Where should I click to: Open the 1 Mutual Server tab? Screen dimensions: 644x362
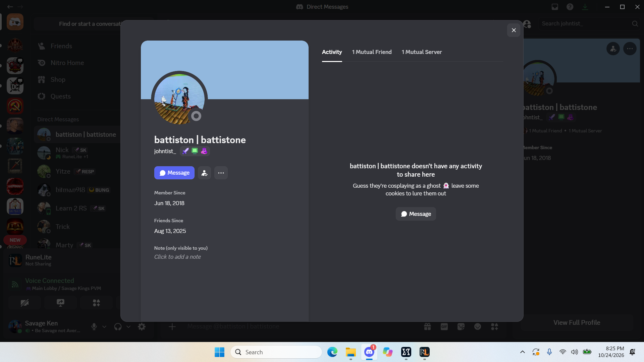[x=422, y=52]
